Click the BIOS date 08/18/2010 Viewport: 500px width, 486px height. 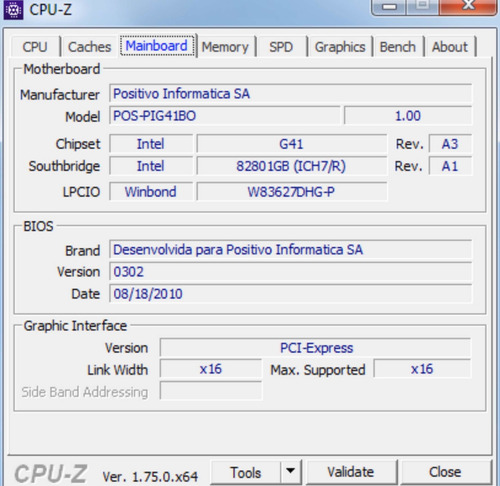pyautogui.click(x=290, y=294)
